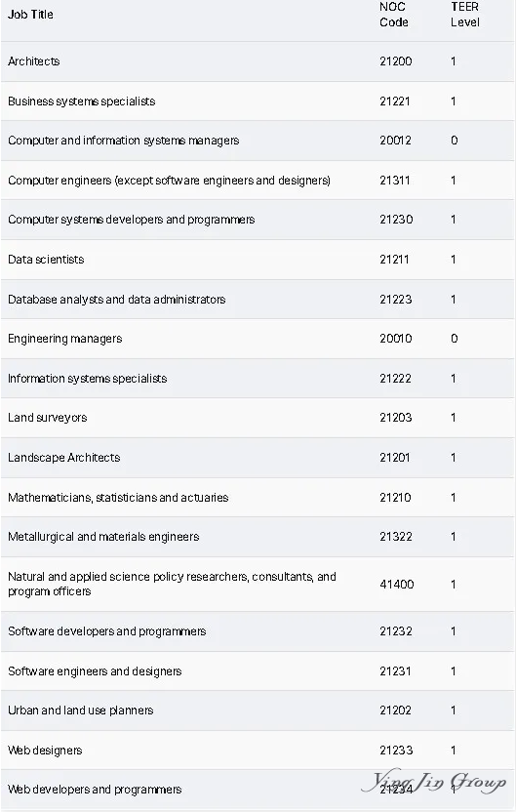Click NOC code 41400 for policy researchers
The image size is (516, 812).
[x=397, y=585]
